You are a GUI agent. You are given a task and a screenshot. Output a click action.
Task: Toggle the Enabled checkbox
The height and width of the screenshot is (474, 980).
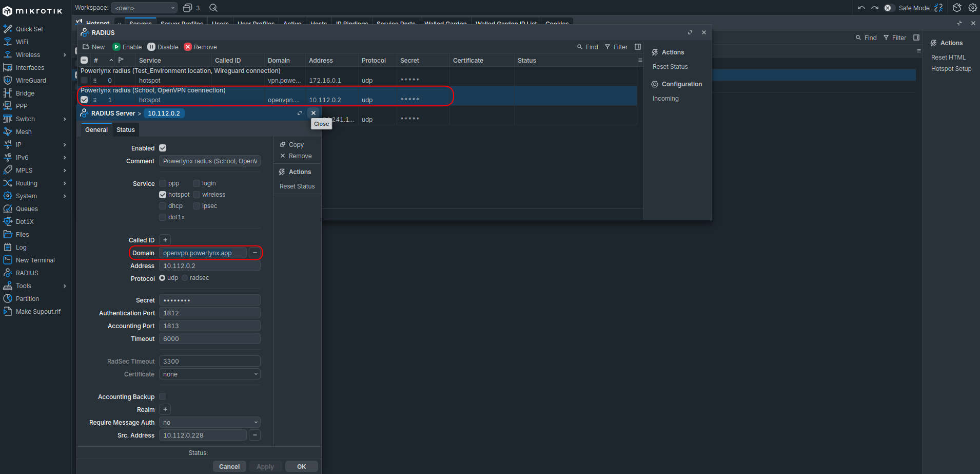(163, 148)
